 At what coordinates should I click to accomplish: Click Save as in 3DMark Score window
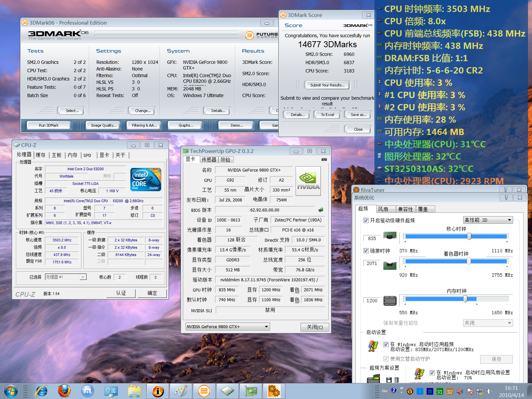pyautogui.click(x=359, y=115)
